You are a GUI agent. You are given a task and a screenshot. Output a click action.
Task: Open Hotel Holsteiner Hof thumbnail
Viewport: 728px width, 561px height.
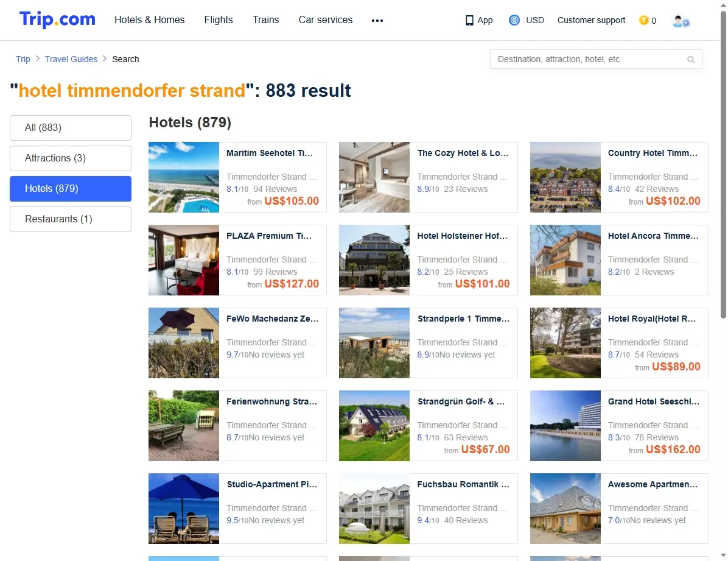(374, 260)
